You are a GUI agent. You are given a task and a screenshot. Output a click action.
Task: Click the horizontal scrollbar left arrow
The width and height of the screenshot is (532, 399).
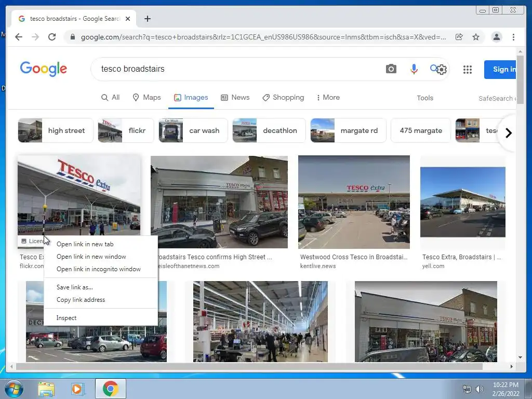coord(11,366)
